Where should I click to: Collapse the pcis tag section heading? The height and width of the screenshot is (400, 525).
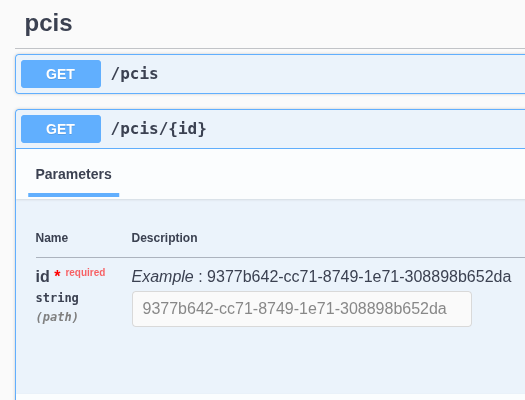(x=49, y=23)
